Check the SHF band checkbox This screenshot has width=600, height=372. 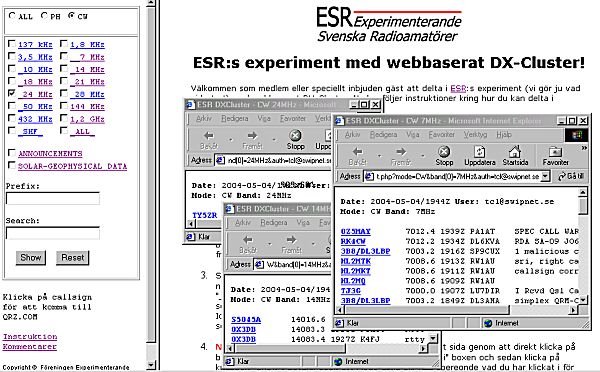12,131
